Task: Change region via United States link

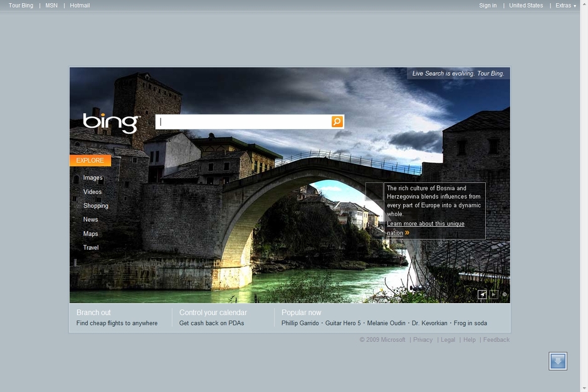Action: coord(526,6)
